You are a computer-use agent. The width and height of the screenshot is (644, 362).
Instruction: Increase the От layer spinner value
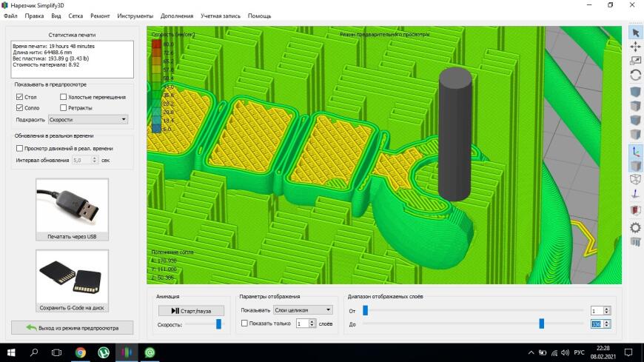click(607, 309)
